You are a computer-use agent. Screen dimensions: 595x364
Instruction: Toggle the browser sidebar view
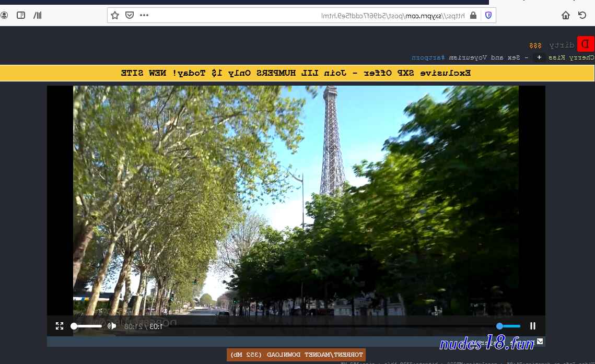coord(21,15)
